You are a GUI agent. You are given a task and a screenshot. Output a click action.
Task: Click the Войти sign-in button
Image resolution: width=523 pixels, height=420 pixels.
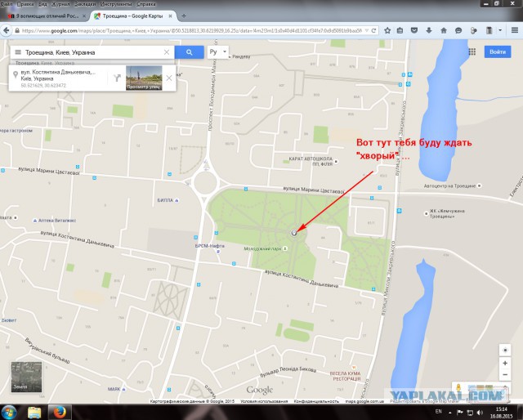point(498,51)
